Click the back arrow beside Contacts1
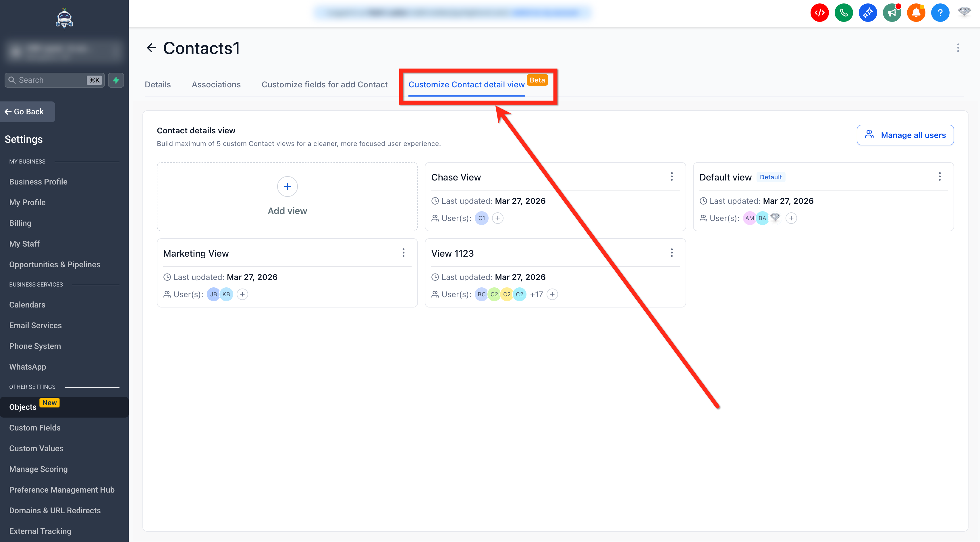The image size is (980, 542). pos(151,48)
